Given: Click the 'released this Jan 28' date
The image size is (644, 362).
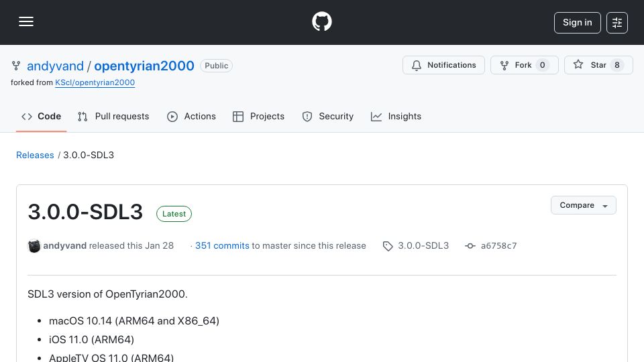Looking at the screenshot, I should click(131, 246).
